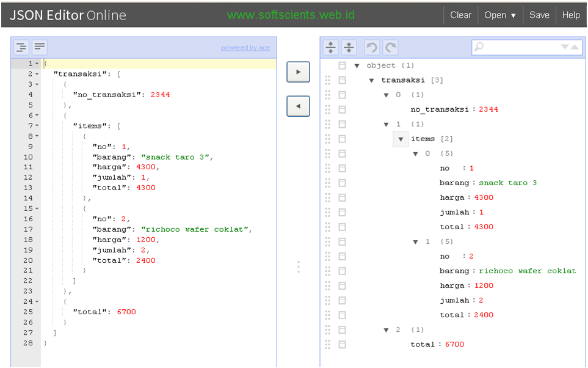Collapse transaksi element 1 node
The width and height of the screenshot is (588, 368).
coord(387,124)
